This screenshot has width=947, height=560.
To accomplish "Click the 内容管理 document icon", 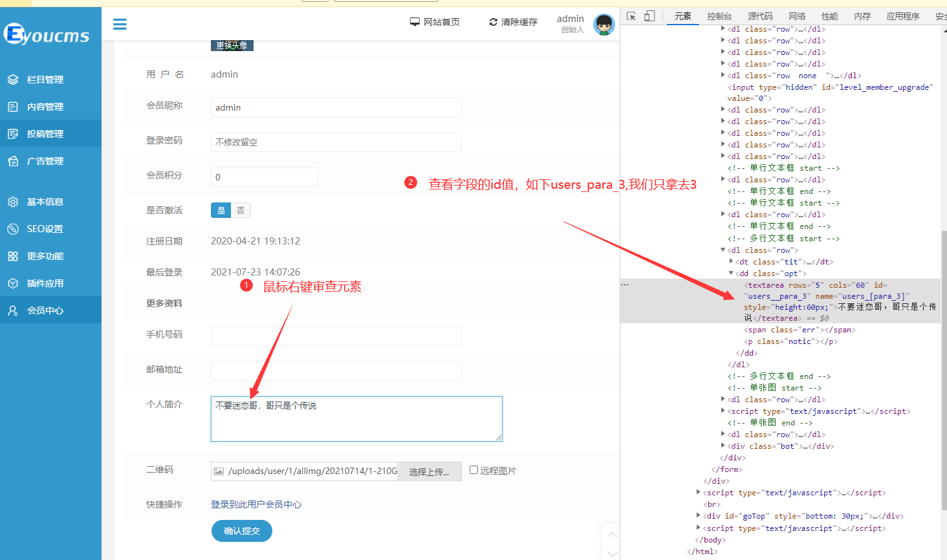I will 13,107.
